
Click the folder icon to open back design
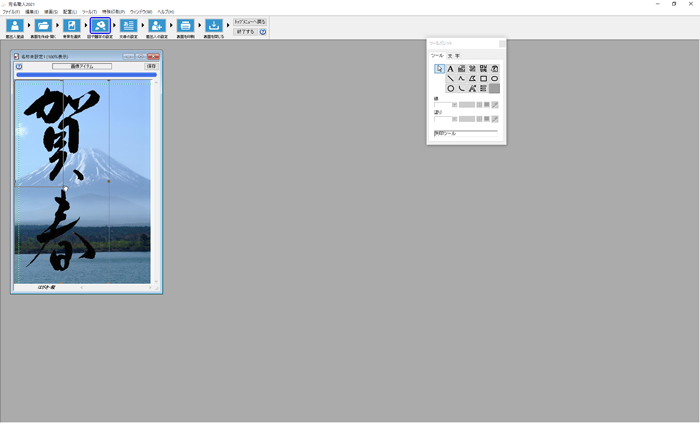[43, 26]
